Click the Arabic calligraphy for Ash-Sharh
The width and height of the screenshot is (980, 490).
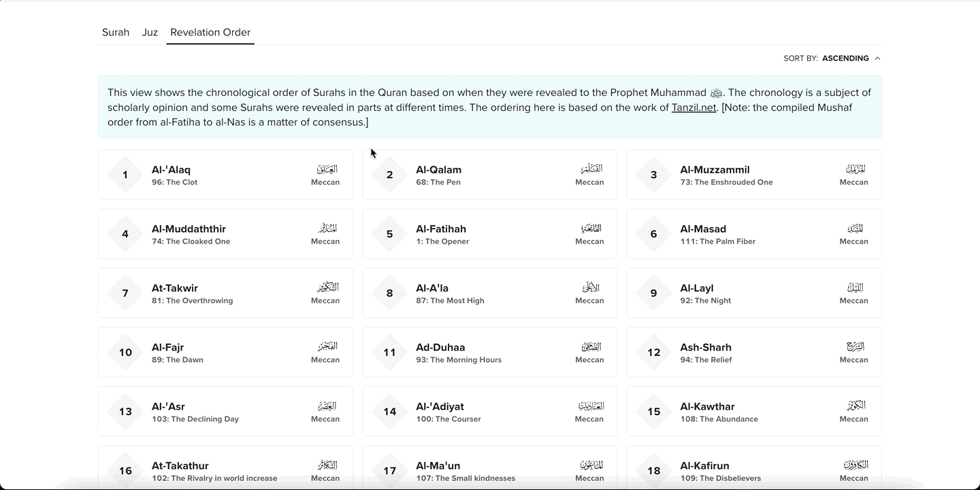(855, 348)
